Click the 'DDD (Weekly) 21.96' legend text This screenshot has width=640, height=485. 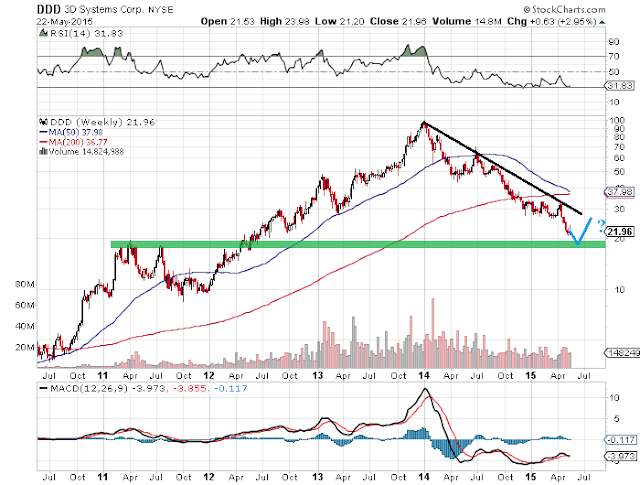point(102,122)
